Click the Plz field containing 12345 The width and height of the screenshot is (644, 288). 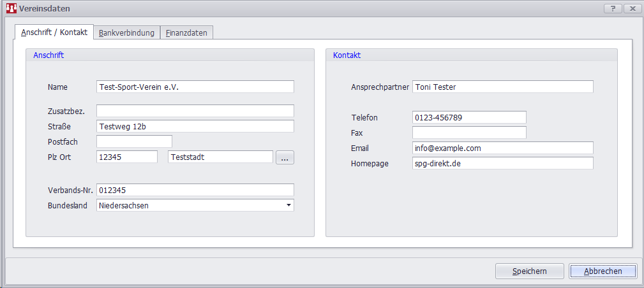(126, 157)
